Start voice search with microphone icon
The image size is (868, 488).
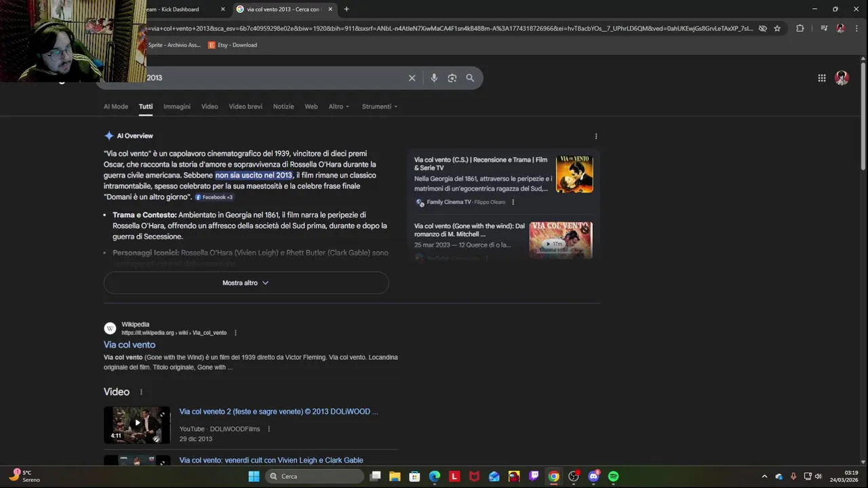[434, 78]
